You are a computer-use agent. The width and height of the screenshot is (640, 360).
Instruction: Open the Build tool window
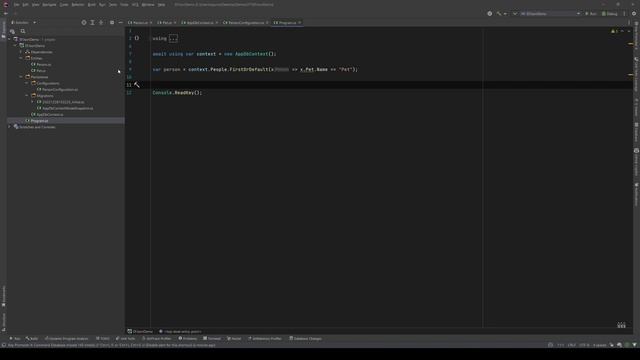pos(32,338)
